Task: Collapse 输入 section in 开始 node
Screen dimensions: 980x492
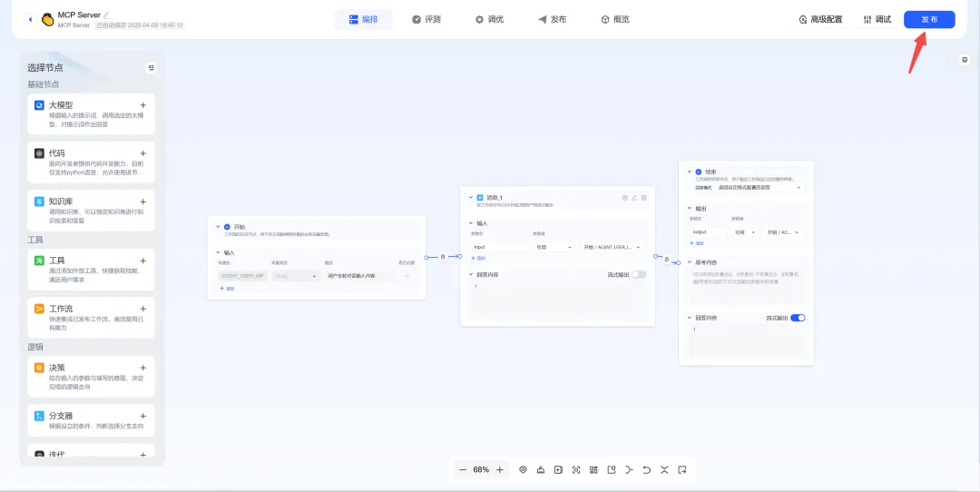Action: coord(218,252)
